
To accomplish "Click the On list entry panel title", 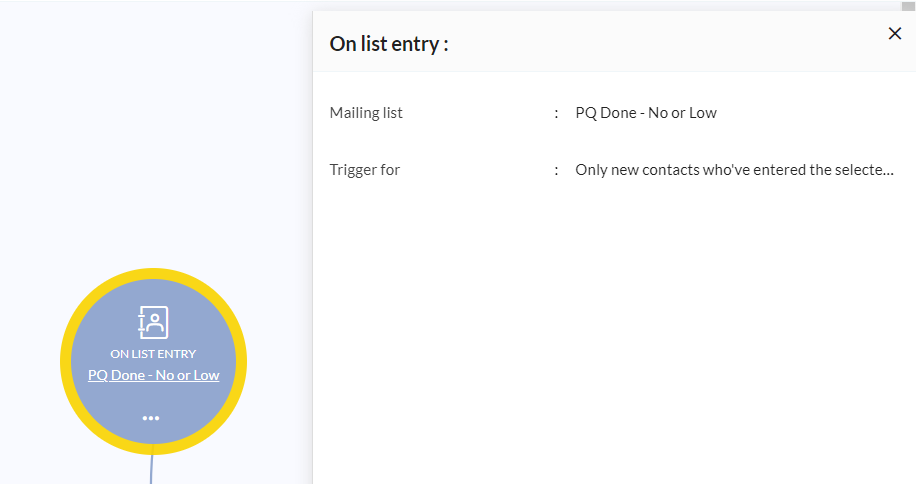I will pyautogui.click(x=389, y=44).
